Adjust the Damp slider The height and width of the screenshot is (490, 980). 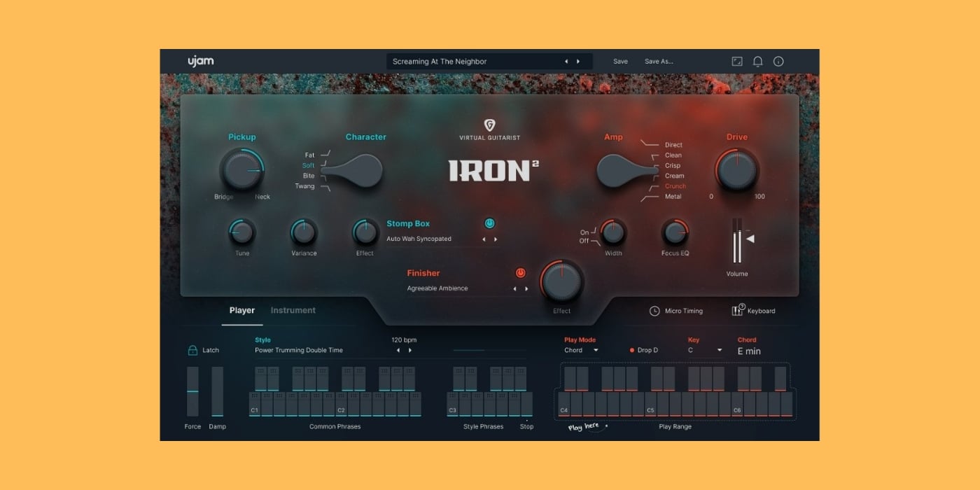218,391
